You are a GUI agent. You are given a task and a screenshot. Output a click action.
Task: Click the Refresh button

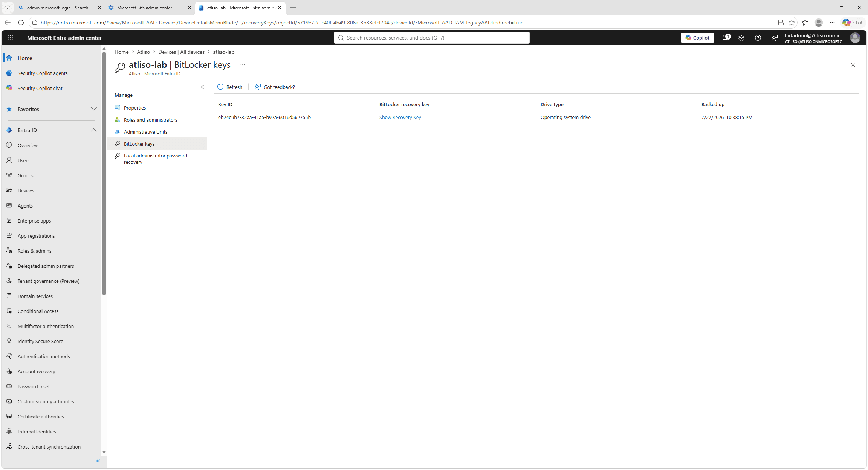point(230,87)
